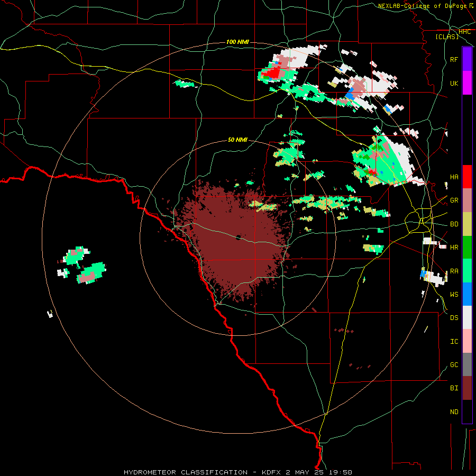Click the HR legend label

tap(454, 248)
